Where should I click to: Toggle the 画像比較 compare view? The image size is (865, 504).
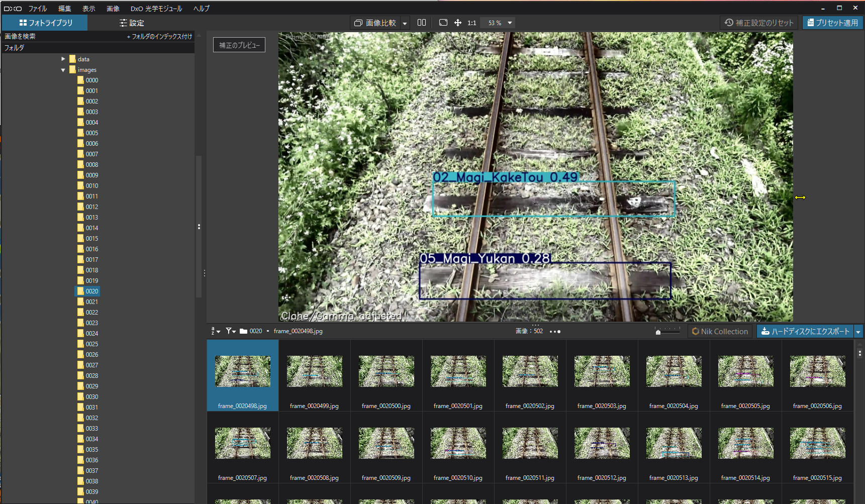tap(375, 23)
